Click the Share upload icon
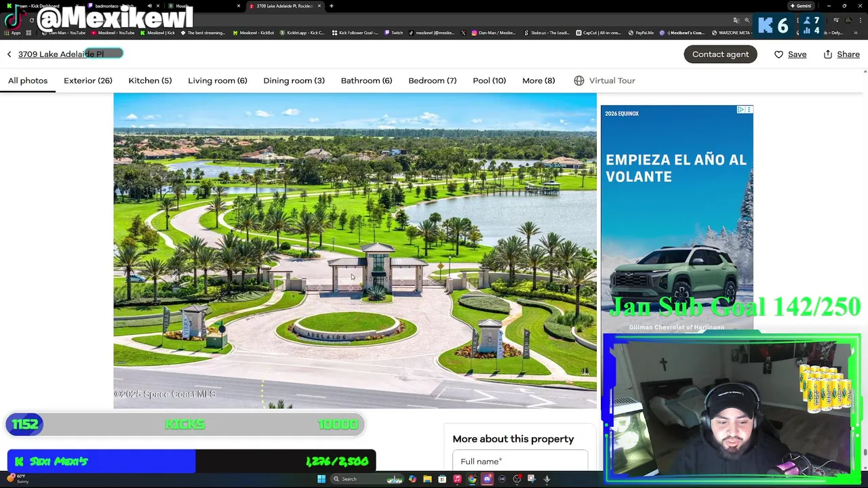 828,54
